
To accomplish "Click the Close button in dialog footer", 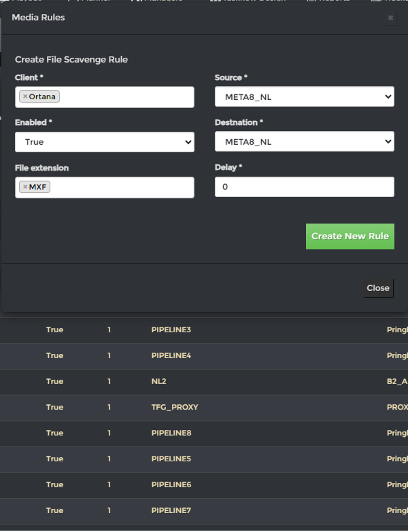I will [378, 288].
